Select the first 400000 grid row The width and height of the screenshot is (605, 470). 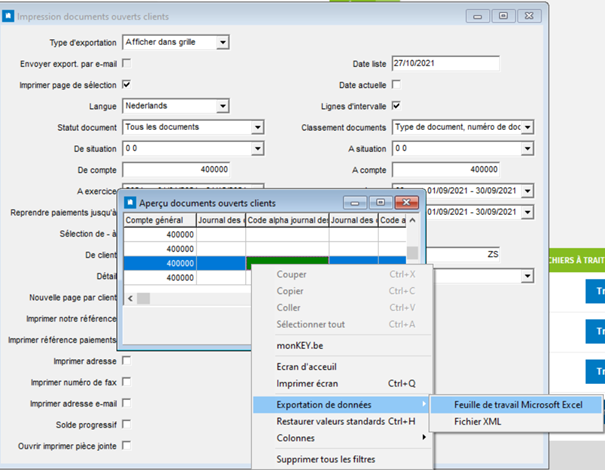coord(265,235)
